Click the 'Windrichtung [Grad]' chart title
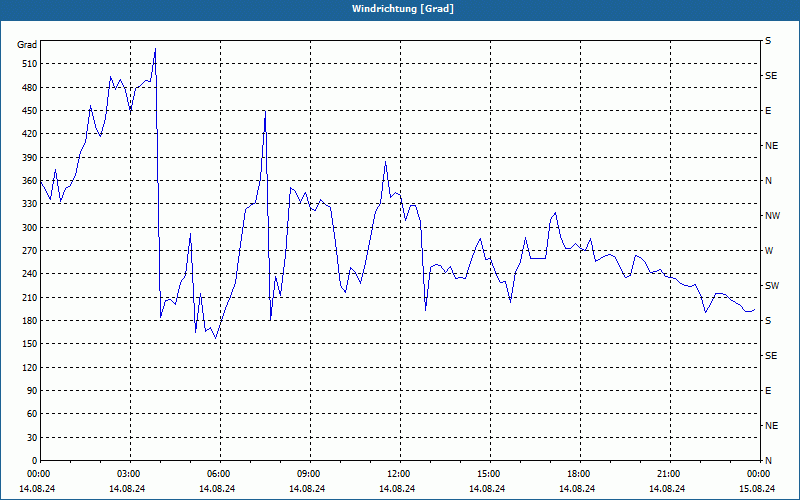The height and width of the screenshot is (500, 800). (403, 9)
